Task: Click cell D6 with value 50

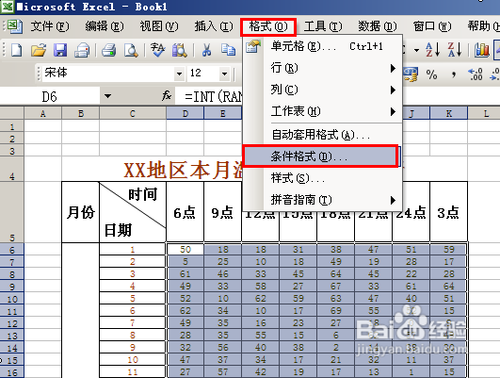Action: [185, 249]
